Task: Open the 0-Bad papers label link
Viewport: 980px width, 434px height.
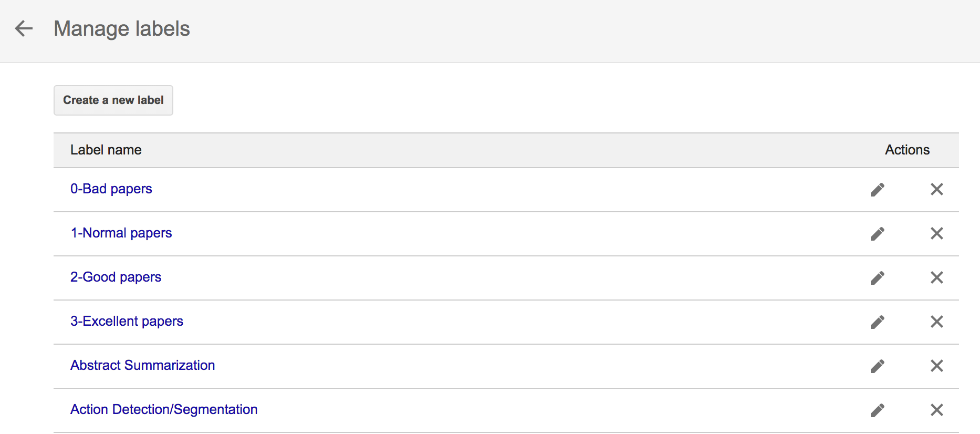Action: click(111, 189)
